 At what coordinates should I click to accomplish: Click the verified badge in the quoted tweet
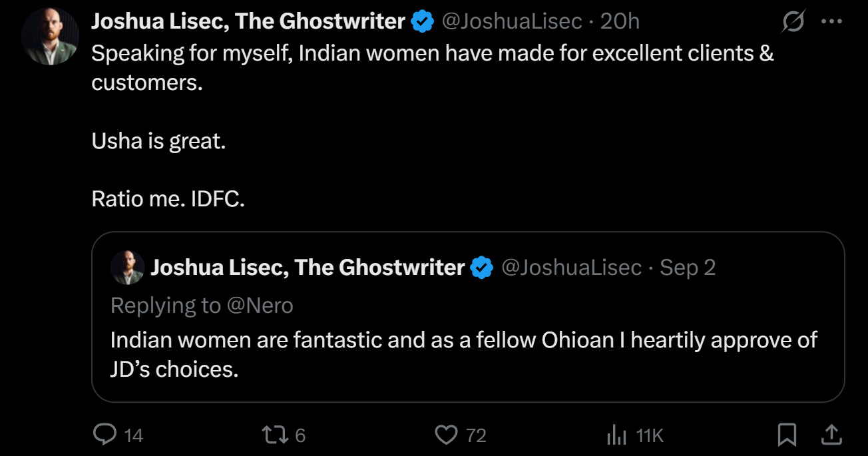point(482,268)
